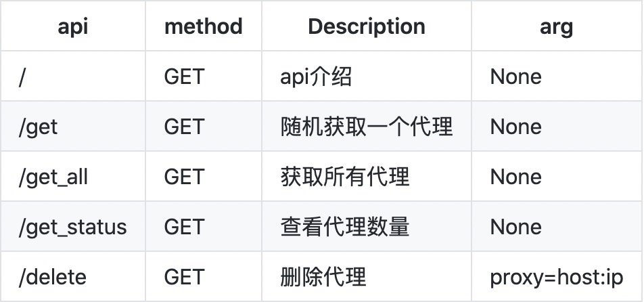Select the "/get_status" api cell

point(73,227)
